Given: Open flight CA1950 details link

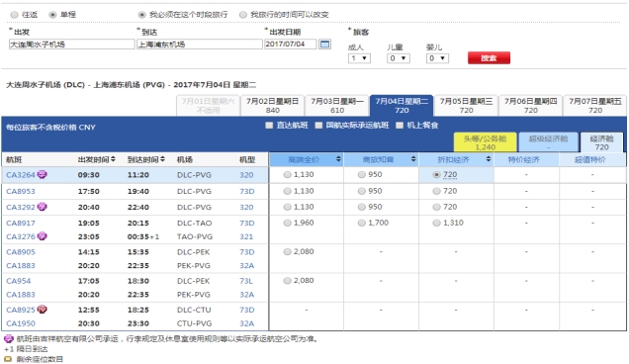Looking at the screenshot, I should click(21, 323).
